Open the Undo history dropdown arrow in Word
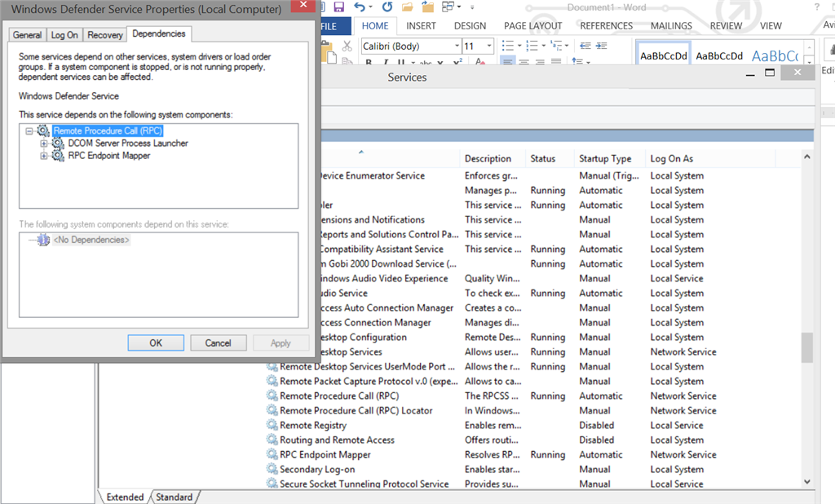 click(x=371, y=7)
